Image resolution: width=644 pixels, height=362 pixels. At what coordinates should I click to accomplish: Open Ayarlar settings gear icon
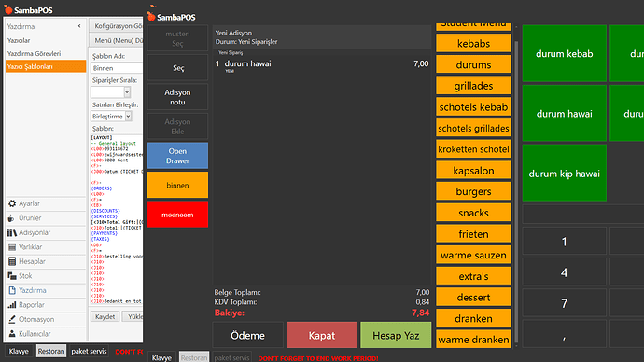point(12,203)
